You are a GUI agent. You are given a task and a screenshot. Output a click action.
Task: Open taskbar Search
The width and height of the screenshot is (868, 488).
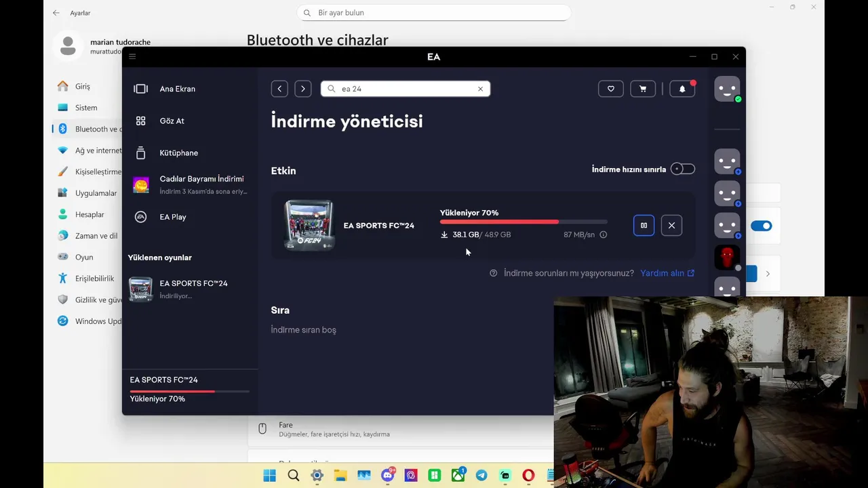click(293, 476)
